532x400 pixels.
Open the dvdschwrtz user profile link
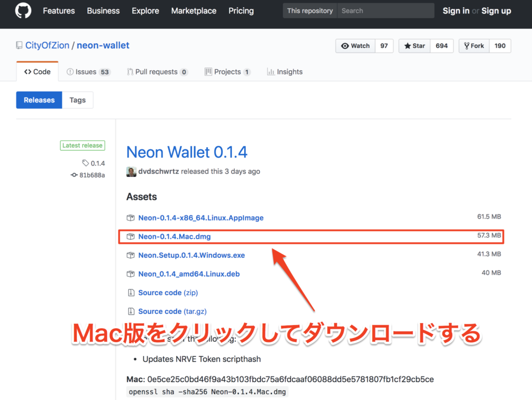[x=158, y=172]
